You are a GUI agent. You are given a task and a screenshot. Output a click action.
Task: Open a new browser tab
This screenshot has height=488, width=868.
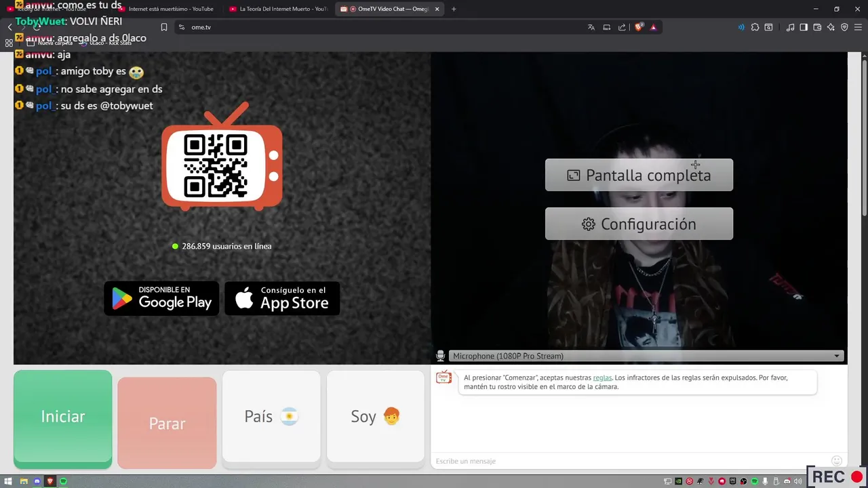[x=454, y=9]
